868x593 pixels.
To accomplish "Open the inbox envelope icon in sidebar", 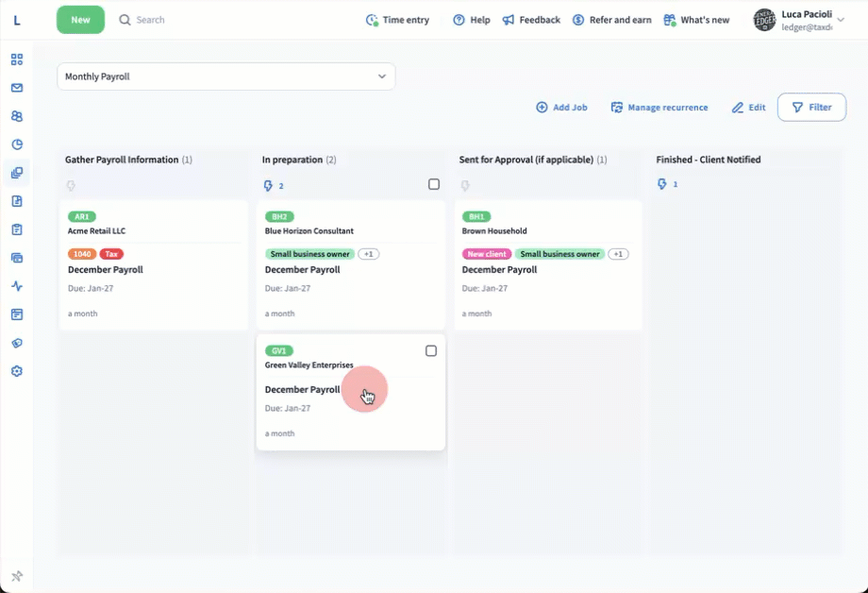I will pos(17,88).
